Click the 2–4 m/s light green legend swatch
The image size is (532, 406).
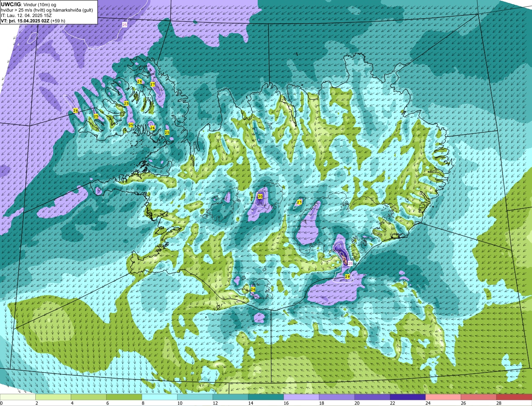click(53, 397)
